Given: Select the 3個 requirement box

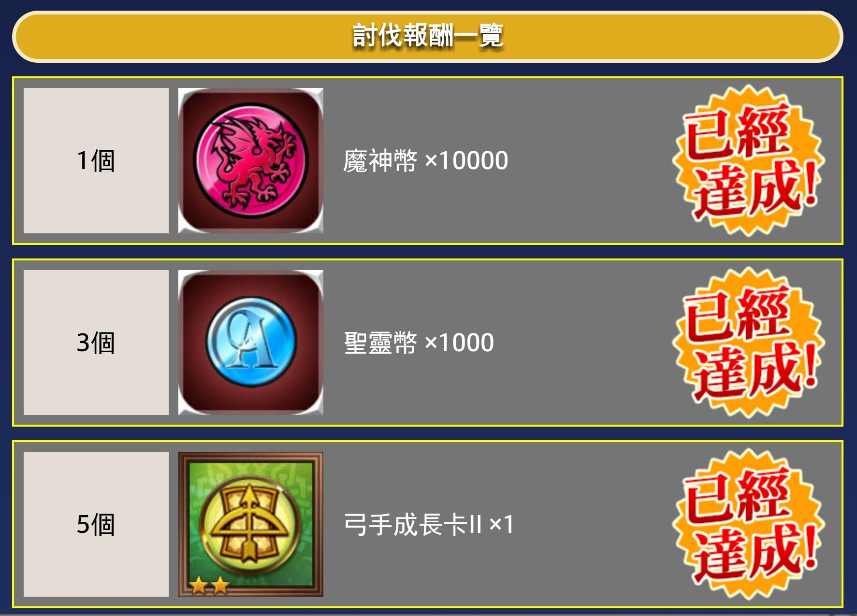Looking at the screenshot, I should [96, 342].
